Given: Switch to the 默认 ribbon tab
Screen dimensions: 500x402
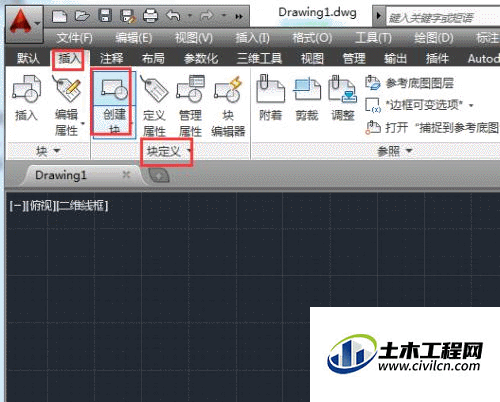Looking at the screenshot, I should click(28, 59).
